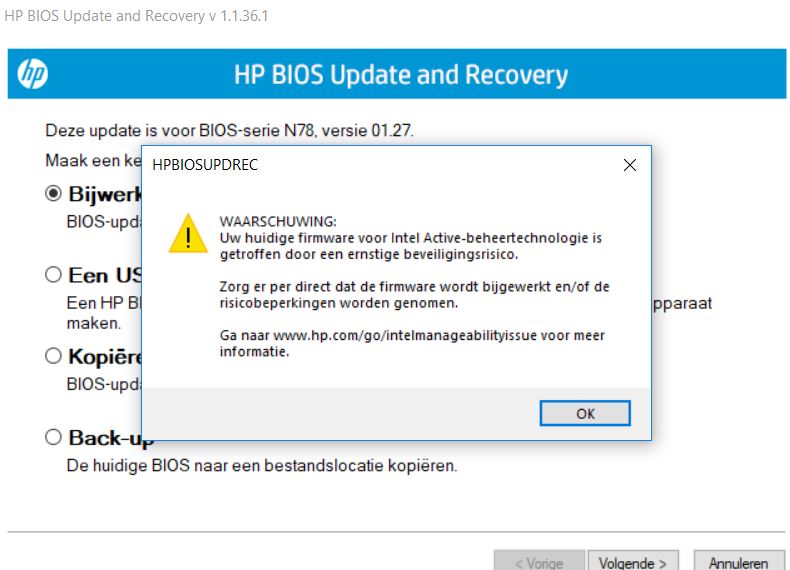790x570 pixels.
Task: Click the disabled < Vorige button
Action: coord(539,561)
